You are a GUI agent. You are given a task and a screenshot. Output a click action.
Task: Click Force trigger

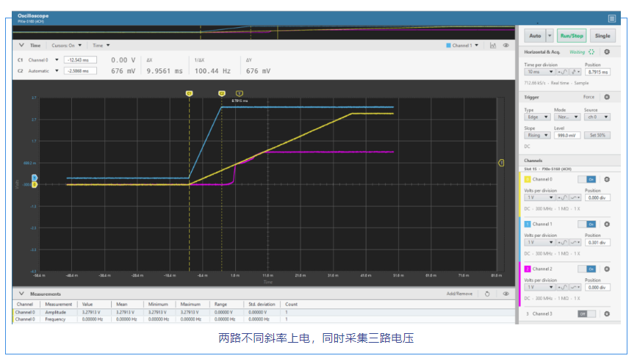(589, 97)
